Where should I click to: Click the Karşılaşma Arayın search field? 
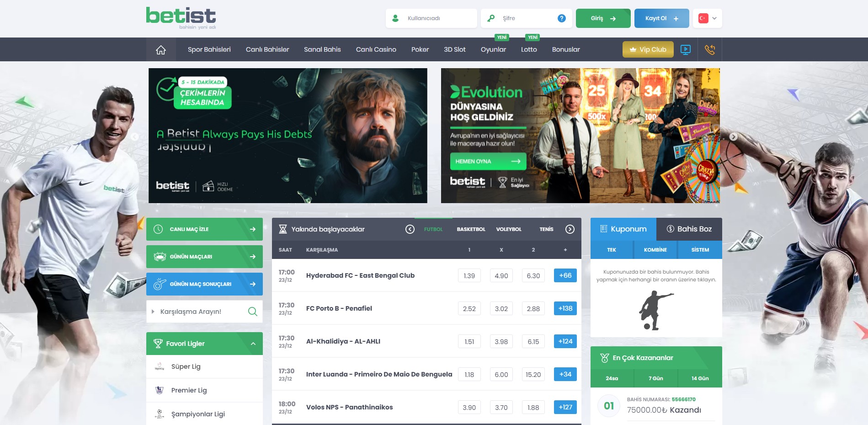[x=204, y=312]
